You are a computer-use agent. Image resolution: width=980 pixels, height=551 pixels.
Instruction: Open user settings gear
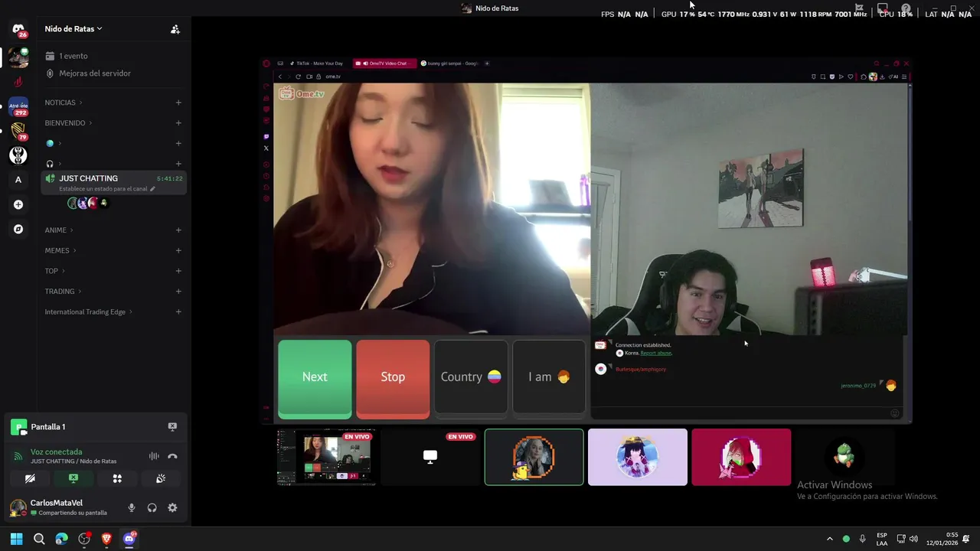[x=172, y=507]
